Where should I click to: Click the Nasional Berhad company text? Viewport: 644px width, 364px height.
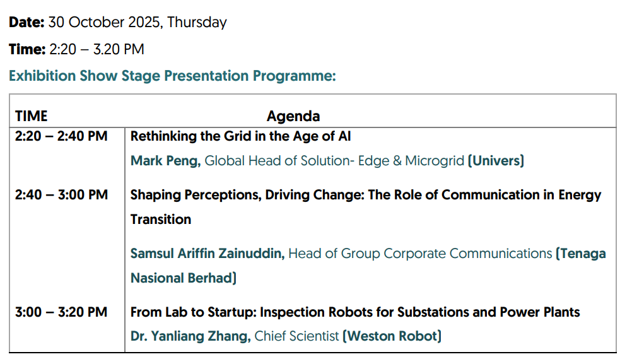183,278
